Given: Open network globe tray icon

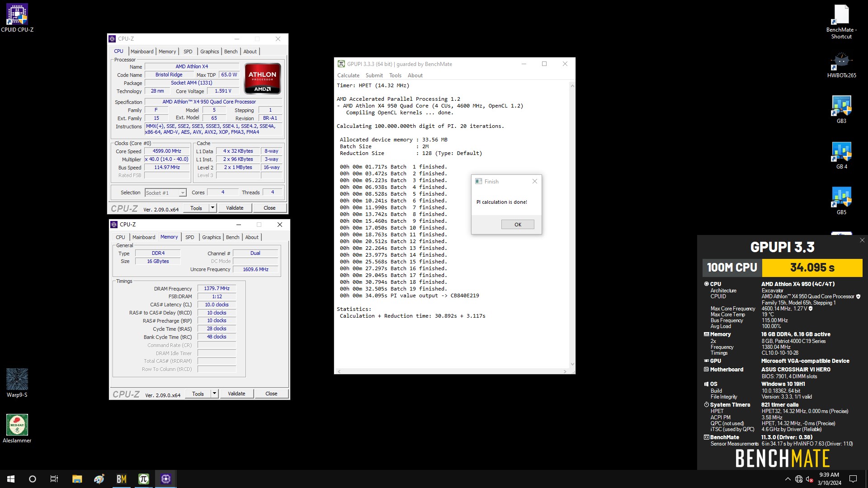Looking at the screenshot, I should (x=799, y=479).
